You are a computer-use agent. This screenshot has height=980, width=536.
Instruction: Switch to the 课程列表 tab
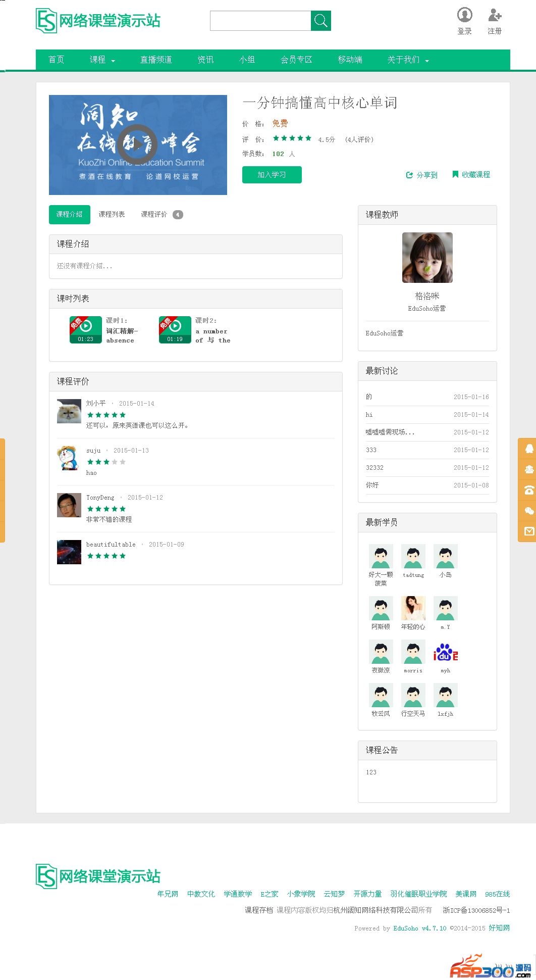[x=112, y=214]
